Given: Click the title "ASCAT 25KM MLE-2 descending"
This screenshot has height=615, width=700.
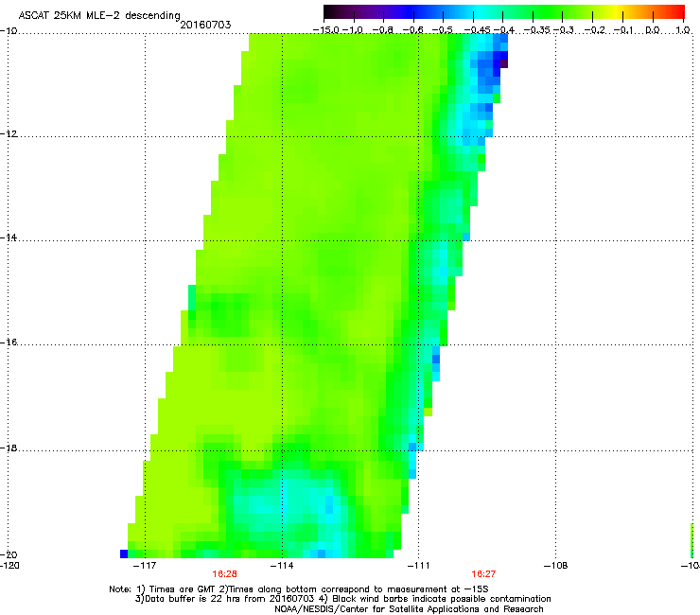Looking at the screenshot, I should (99, 15).
